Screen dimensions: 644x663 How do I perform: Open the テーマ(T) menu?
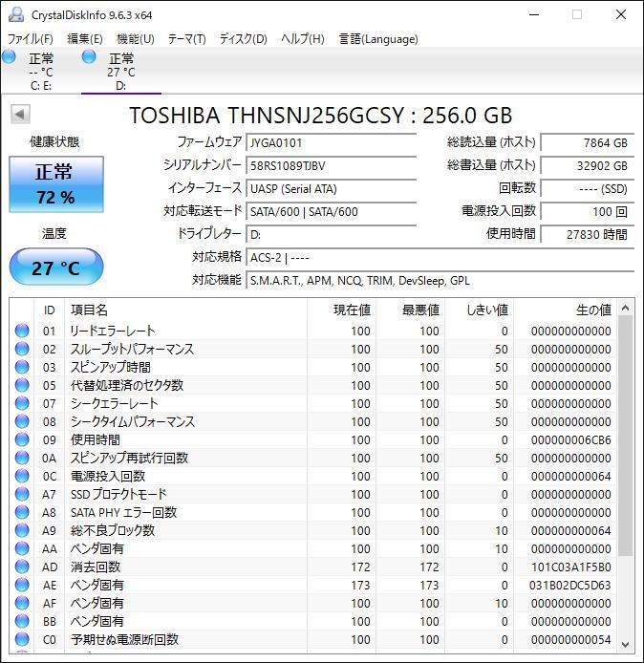(187, 39)
